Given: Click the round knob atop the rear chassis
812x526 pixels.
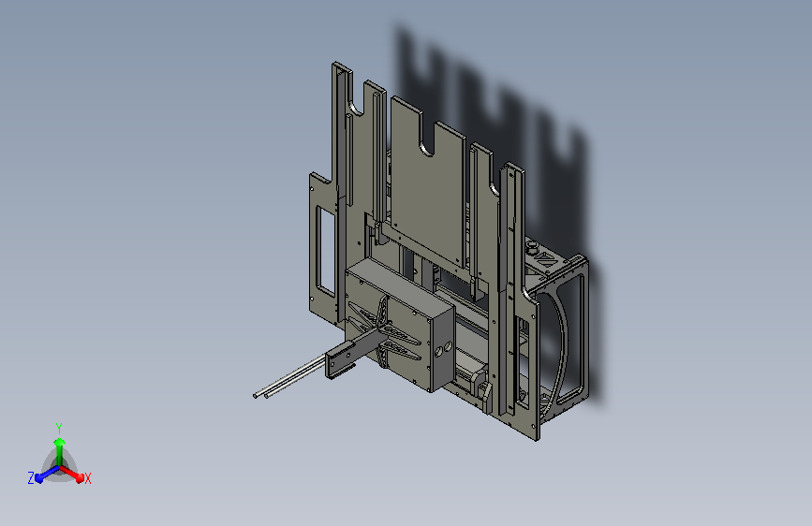Looking at the screenshot, I should [x=531, y=246].
